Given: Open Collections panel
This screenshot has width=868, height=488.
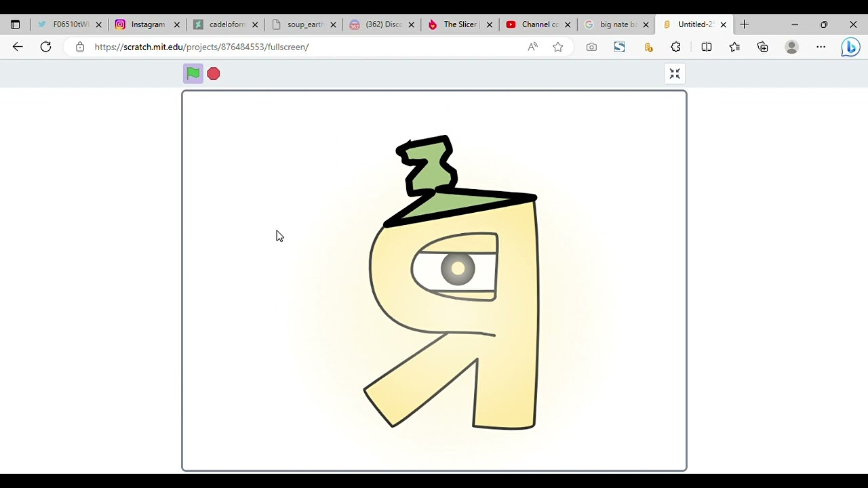Looking at the screenshot, I should (x=763, y=47).
